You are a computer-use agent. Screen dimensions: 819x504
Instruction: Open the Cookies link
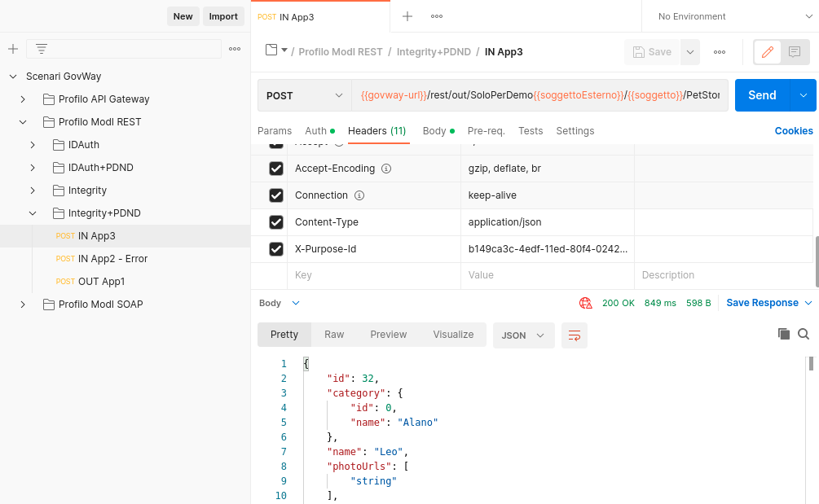794,131
